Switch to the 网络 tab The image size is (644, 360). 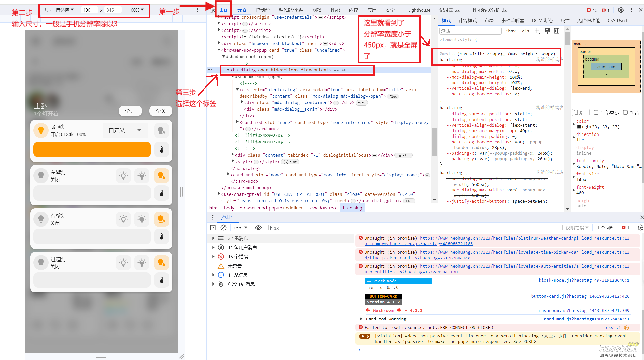317,10
